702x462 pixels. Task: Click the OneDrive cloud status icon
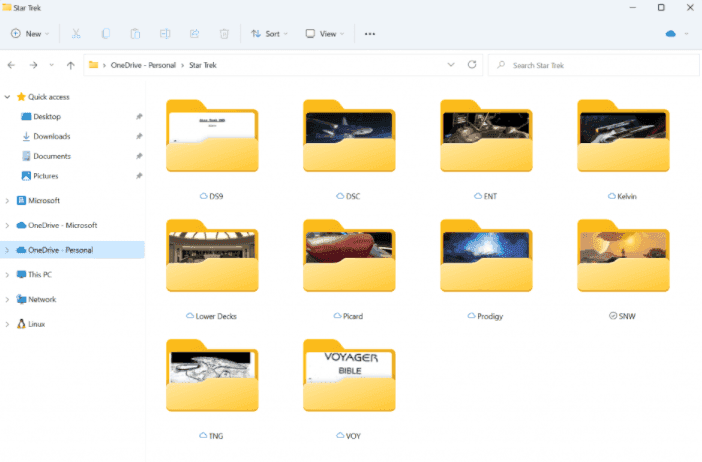pyautogui.click(x=670, y=34)
